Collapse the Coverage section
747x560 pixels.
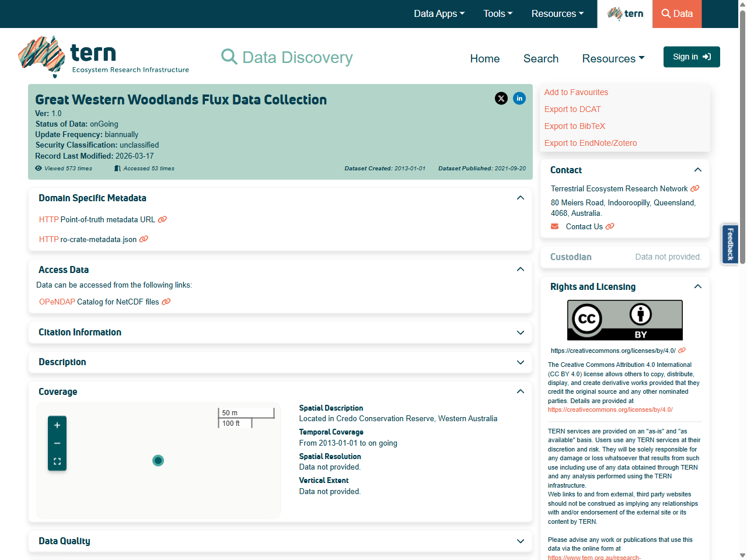tap(521, 391)
